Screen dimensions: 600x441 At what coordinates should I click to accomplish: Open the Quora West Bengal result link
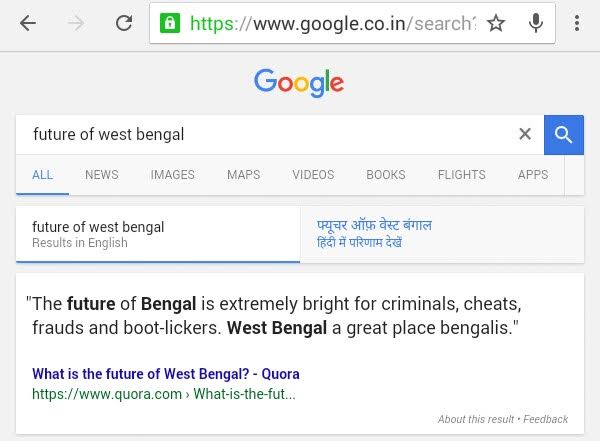point(166,374)
